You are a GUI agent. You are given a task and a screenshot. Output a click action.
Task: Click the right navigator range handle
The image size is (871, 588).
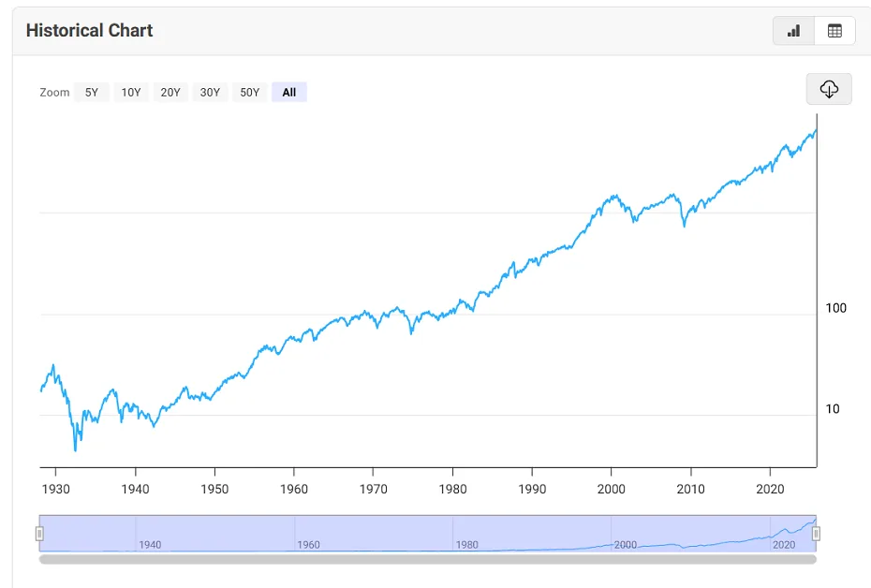tap(816, 534)
